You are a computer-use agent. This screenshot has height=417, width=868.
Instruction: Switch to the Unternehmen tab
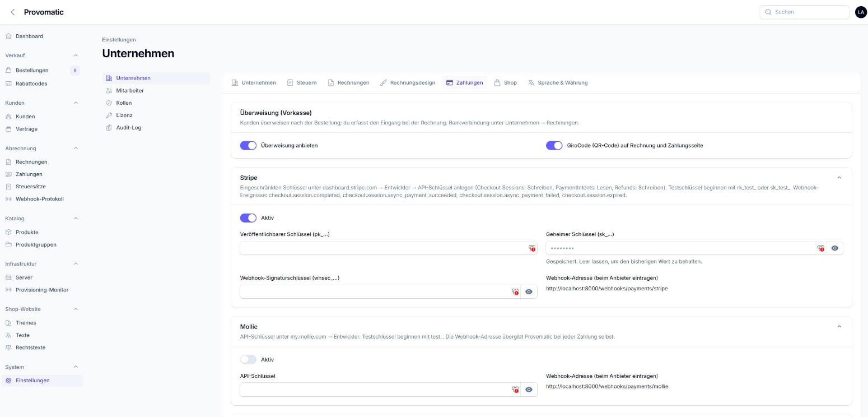click(x=254, y=83)
